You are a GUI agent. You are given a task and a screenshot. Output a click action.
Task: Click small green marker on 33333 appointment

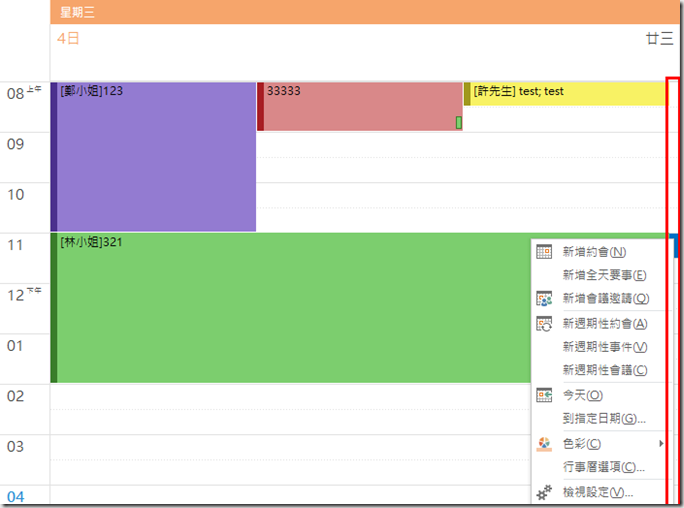[458, 122]
